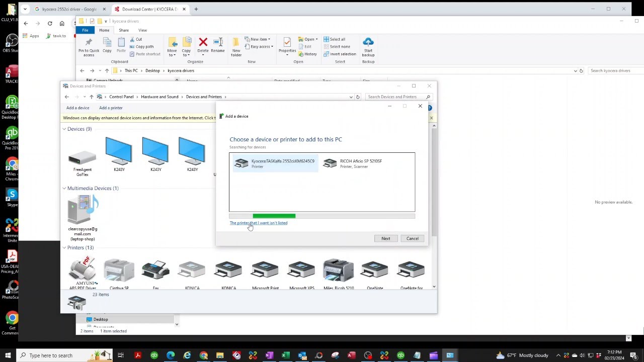
Task: Switch to the Download Center KYOCERA browser tab
Action: tap(150, 9)
